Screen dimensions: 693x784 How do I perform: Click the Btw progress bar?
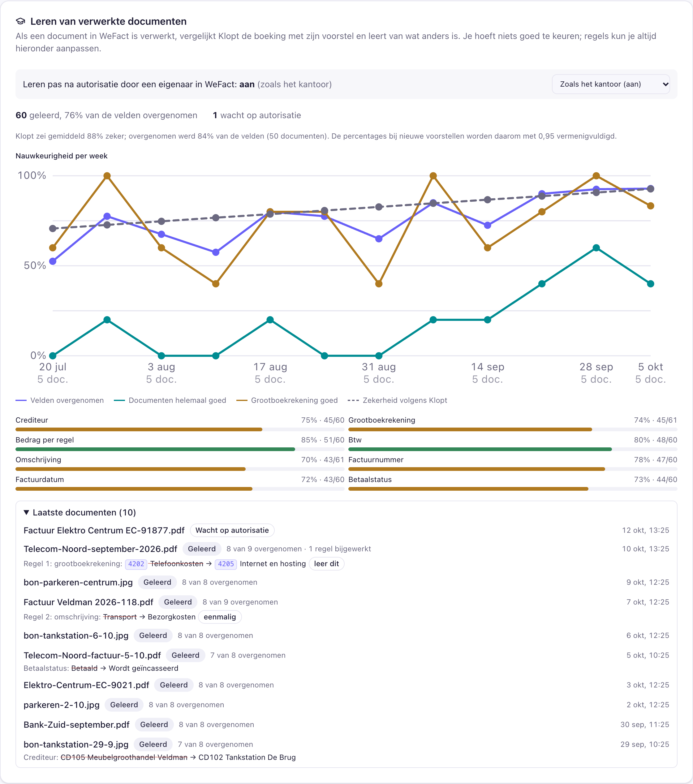(x=513, y=449)
